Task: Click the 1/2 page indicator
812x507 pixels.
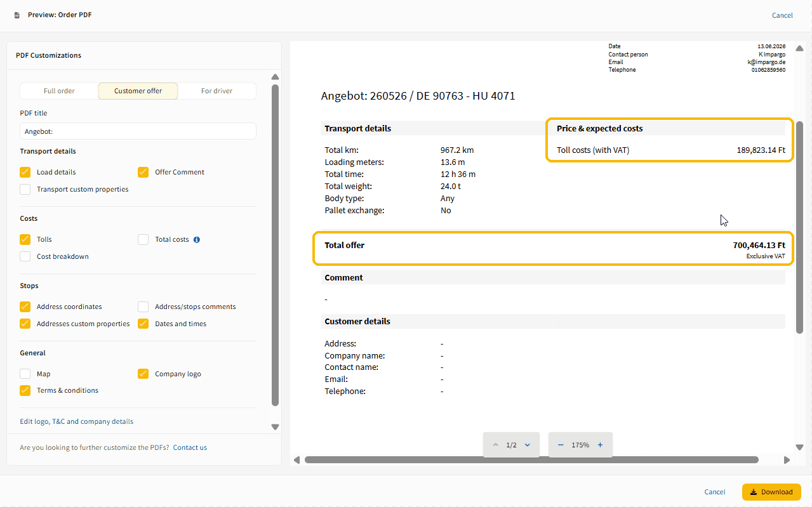Action: [511, 445]
